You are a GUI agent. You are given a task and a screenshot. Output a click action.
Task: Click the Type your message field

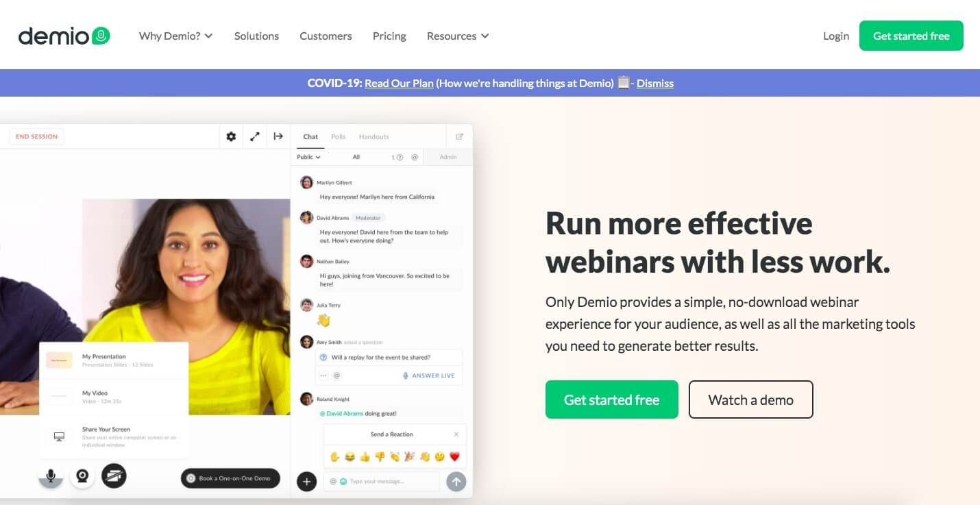point(382,482)
